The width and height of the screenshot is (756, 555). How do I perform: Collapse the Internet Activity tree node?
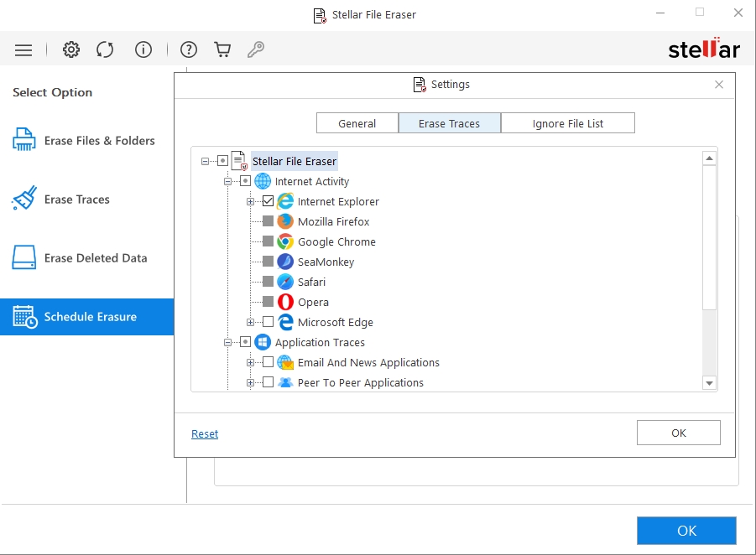(227, 181)
